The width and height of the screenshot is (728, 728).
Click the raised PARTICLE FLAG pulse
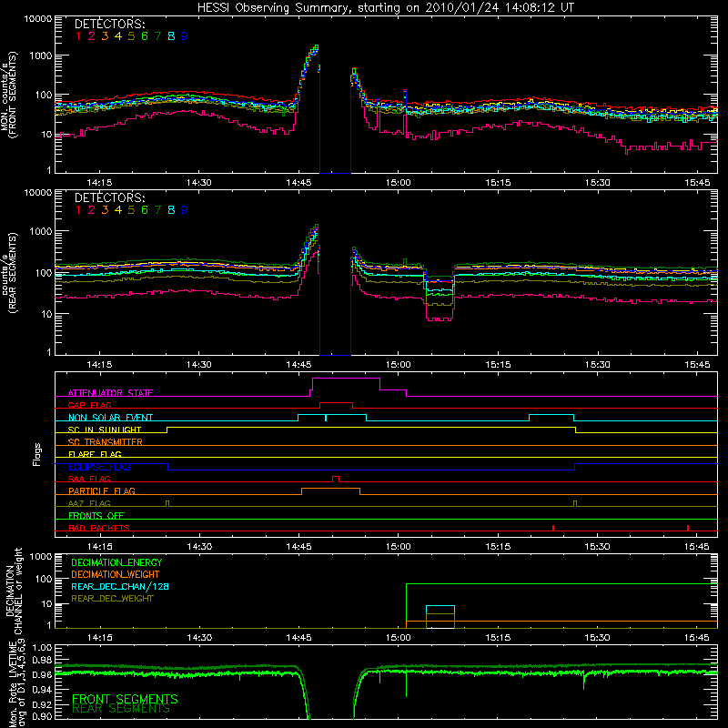click(330, 490)
